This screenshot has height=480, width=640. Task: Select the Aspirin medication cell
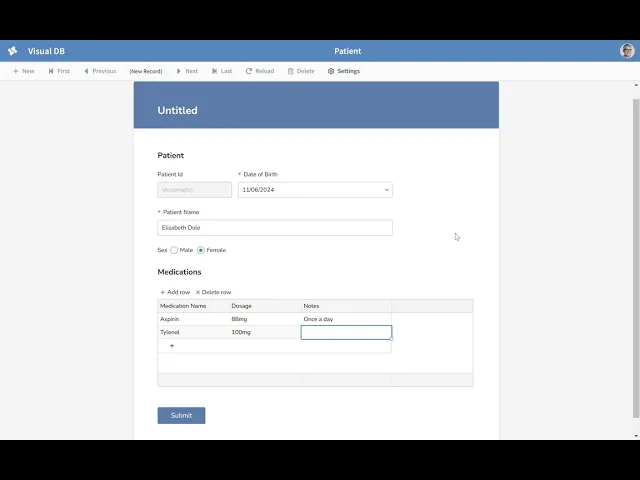(193, 319)
